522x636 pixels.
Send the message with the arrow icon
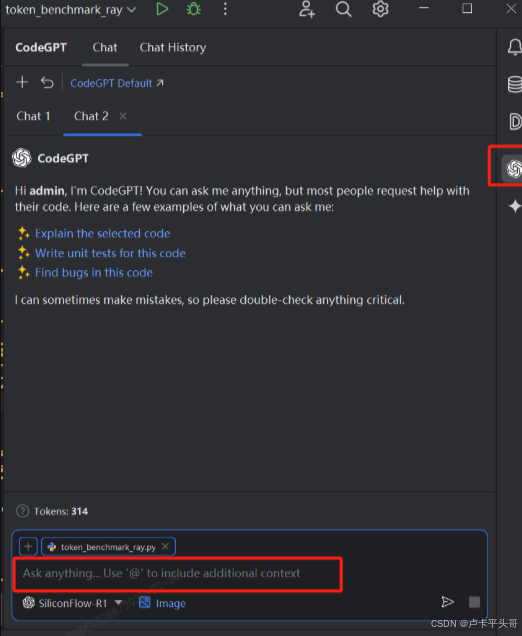pos(447,602)
